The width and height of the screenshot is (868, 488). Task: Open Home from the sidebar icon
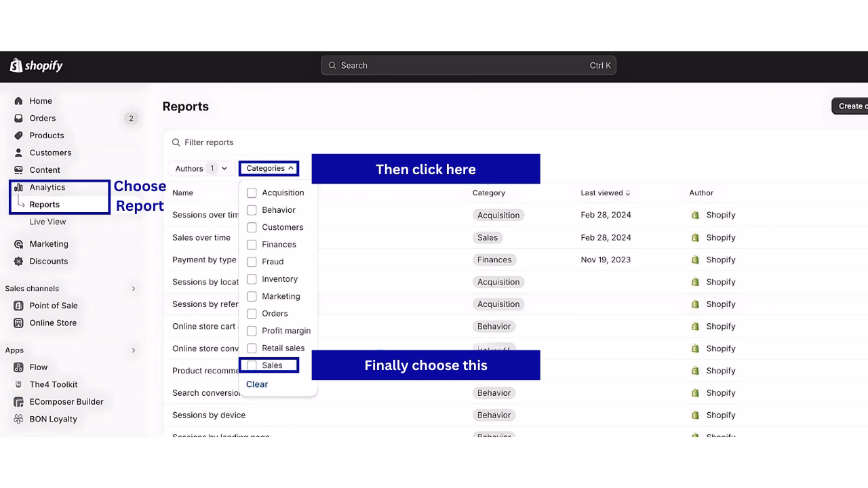(x=18, y=101)
